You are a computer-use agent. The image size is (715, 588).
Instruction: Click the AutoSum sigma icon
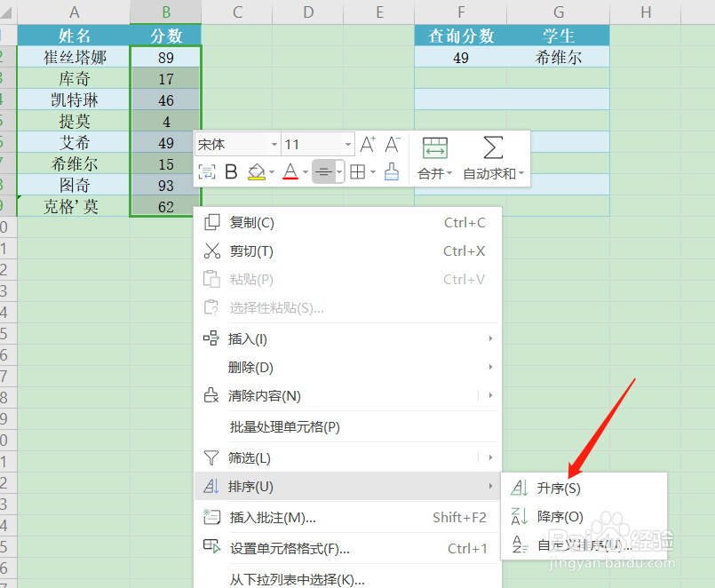pos(493,147)
